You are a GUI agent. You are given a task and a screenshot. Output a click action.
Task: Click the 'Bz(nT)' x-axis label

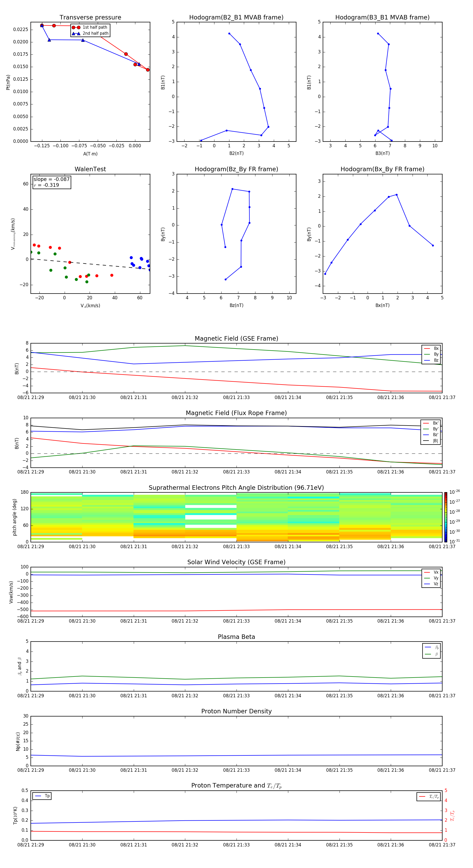(x=236, y=305)
